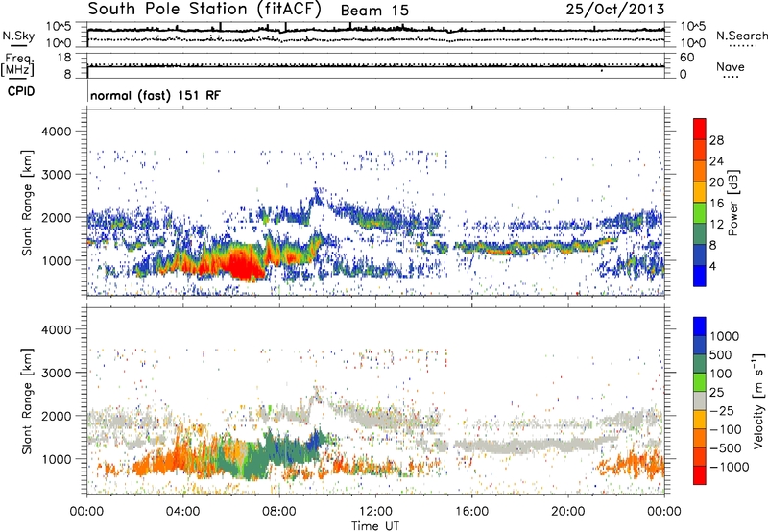
Task: Click the strong red backscatter patch in power panel
Action: [x=243, y=264]
